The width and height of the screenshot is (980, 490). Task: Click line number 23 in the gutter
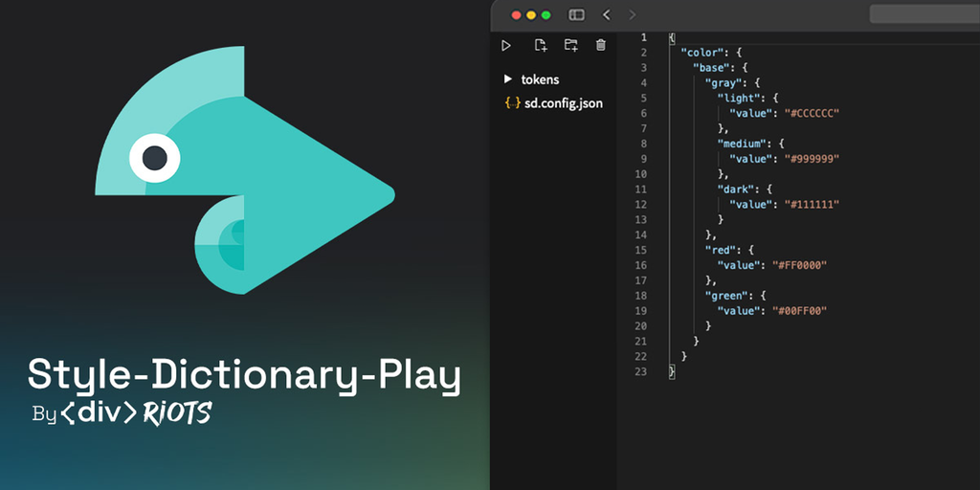pyautogui.click(x=642, y=371)
